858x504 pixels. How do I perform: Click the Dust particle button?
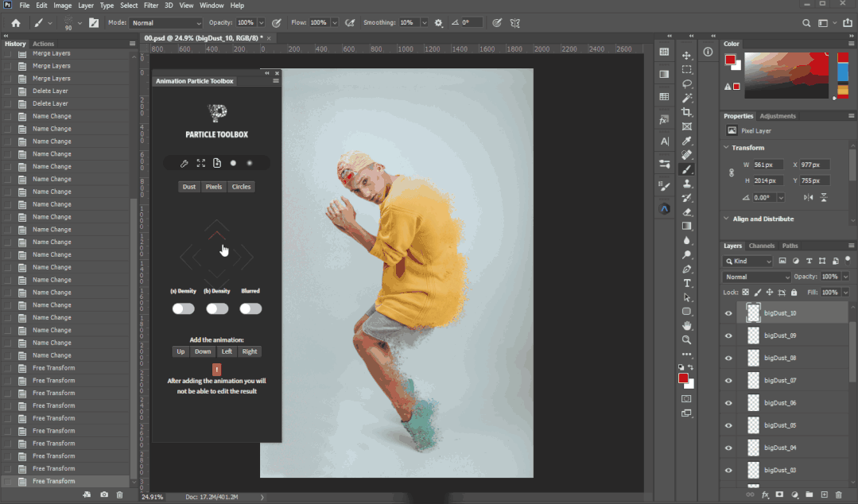tap(188, 187)
